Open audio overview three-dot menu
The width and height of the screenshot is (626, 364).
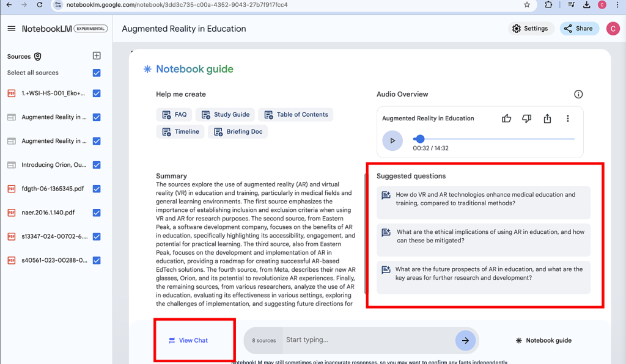point(567,118)
